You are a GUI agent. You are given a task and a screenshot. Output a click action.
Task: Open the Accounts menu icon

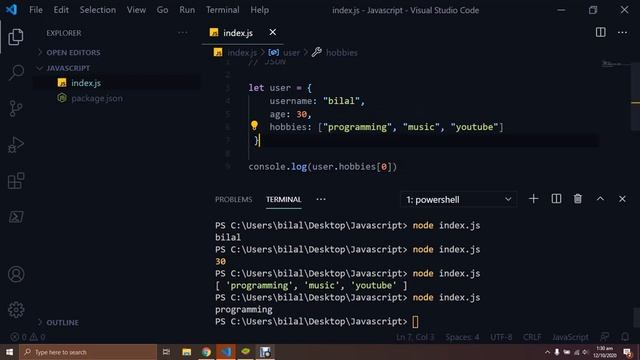coord(16,274)
